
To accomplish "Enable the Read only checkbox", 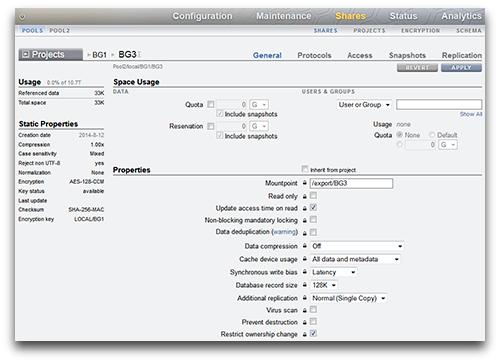I will click(x=313, y=196).
